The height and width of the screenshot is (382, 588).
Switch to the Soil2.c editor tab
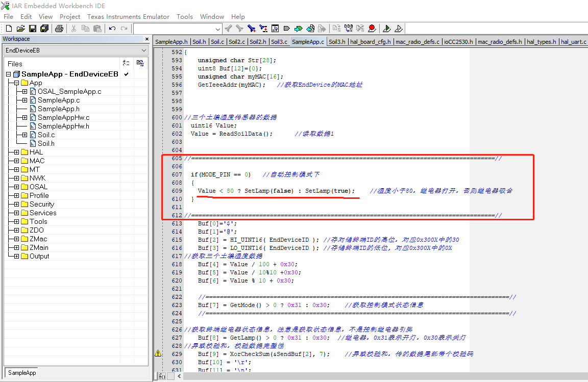coord(237,42)
